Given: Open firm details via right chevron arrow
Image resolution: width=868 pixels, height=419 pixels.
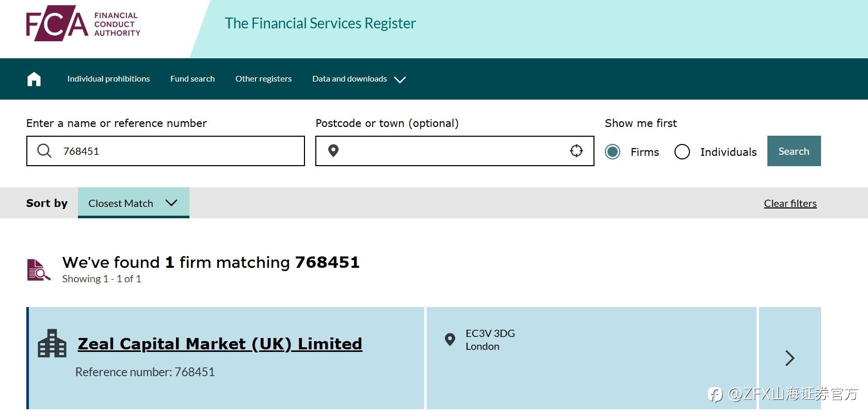Looking at the screenshot, I should coord(790,358).
